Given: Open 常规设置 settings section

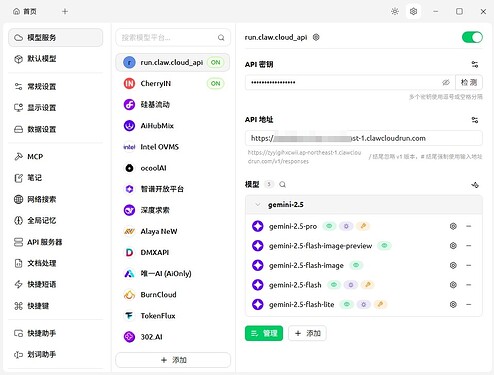Looking at the screenshot, I should coord(56,87).
